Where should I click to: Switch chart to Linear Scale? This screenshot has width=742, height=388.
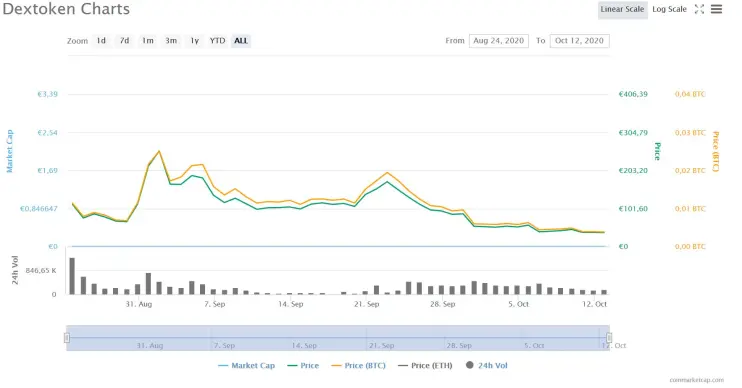pos(622,9)
